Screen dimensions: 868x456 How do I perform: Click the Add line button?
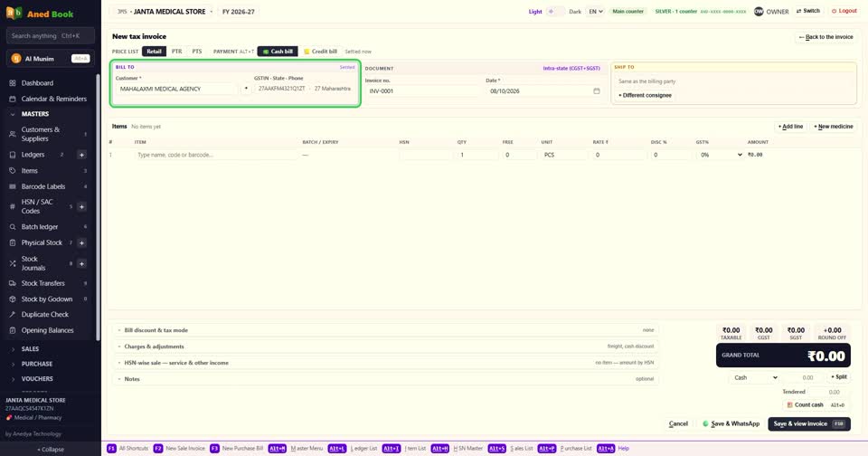point(790,127)
